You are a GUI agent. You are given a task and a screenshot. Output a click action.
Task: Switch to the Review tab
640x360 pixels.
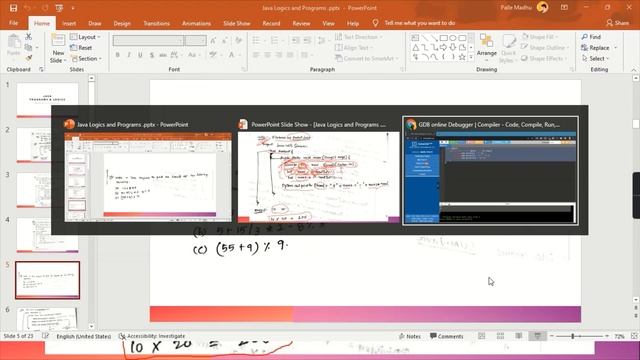[301, 23]
